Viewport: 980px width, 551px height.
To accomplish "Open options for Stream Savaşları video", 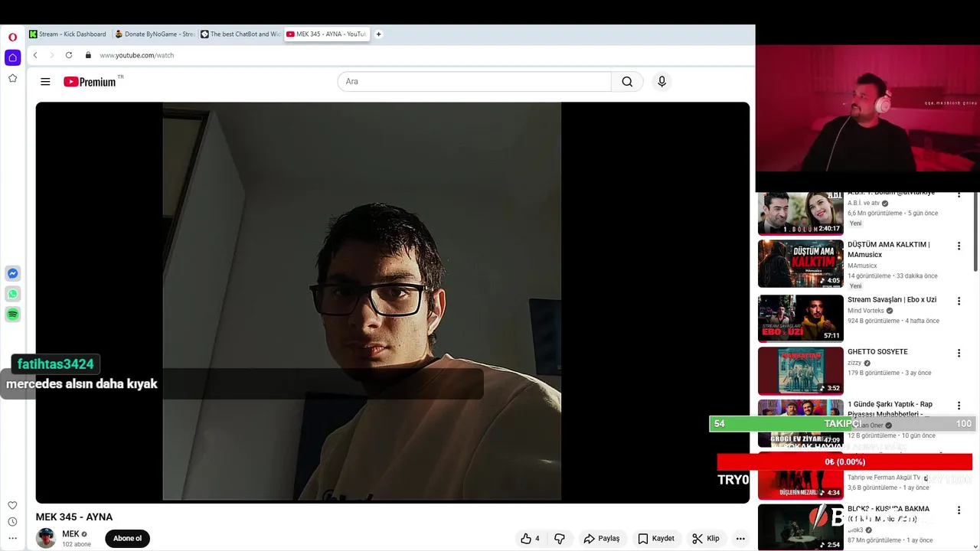I will coord(959,301).
